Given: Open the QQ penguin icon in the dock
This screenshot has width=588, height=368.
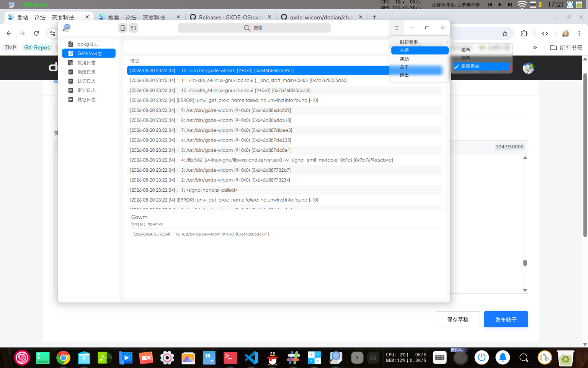Looking at the screenshot, I should coord(272,358).
